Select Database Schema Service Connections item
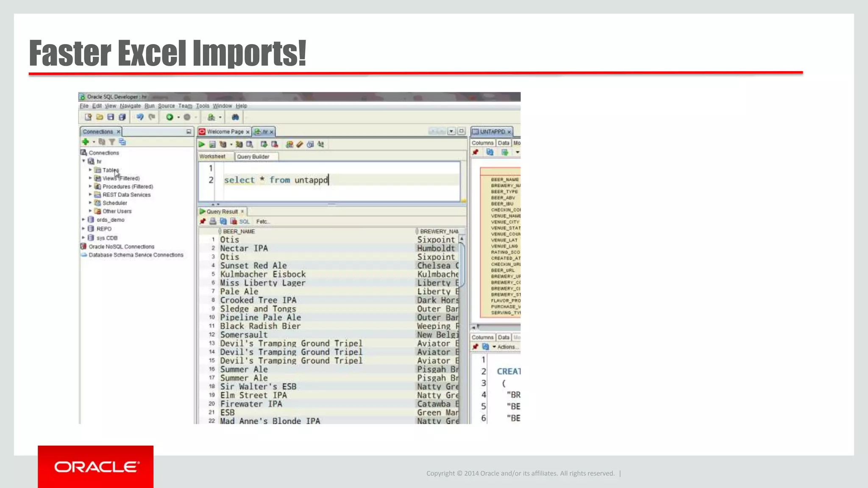This screenshot has height=488, width=868. pyautogui.click(x=136, y=255)
